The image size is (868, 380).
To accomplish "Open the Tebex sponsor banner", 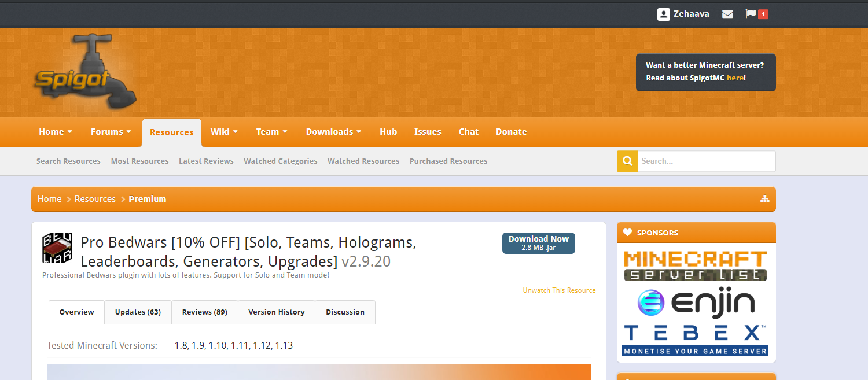I will click(696, 340).
